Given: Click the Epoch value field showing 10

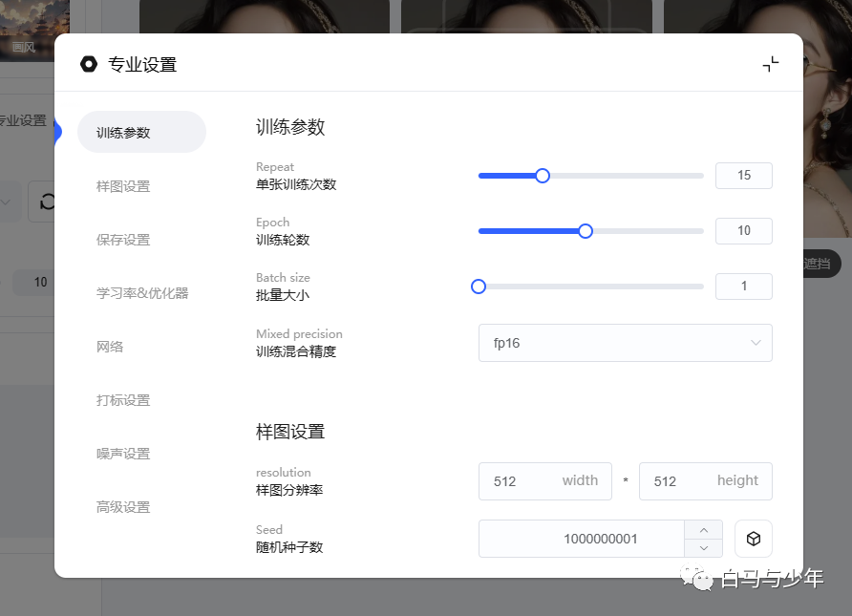Looking at the screenshot, I should point(744,231).
